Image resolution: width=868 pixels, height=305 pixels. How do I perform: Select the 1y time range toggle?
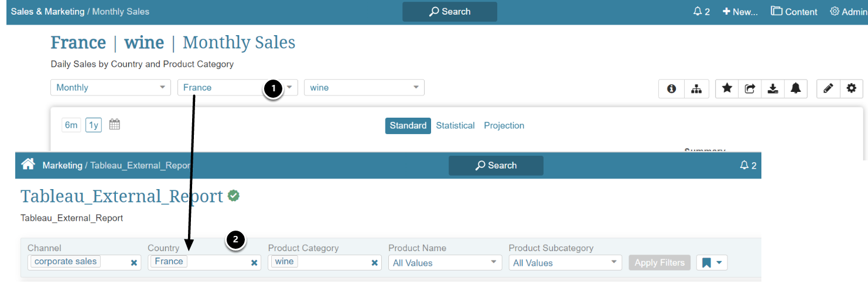pyautogui.click(x=94, y=125)
